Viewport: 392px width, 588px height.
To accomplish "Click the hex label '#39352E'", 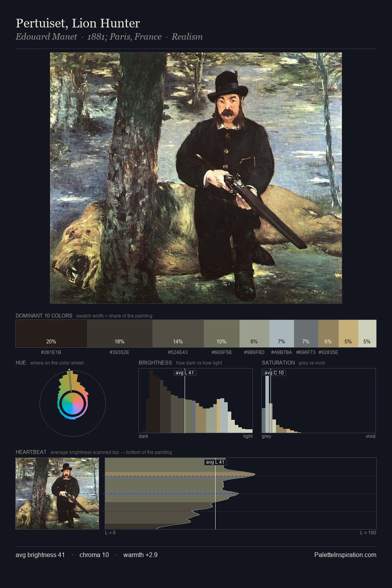I will tap(120, 352).
